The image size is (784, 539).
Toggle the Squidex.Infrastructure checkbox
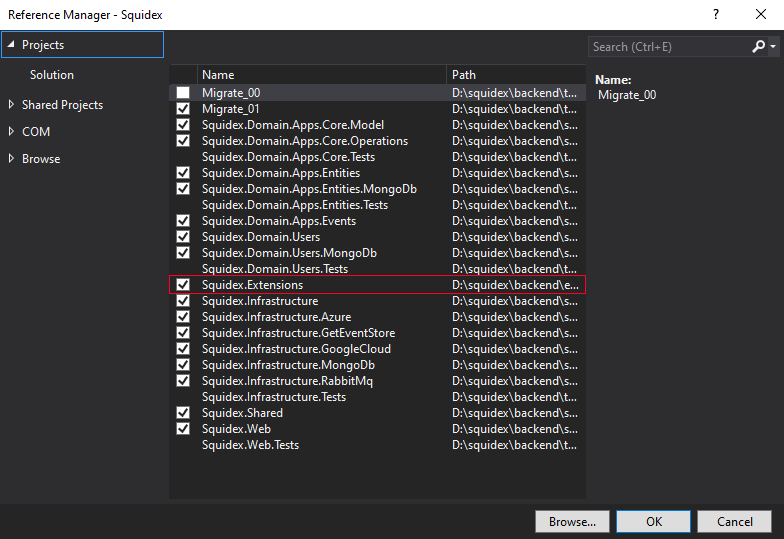tap(183, 300)
